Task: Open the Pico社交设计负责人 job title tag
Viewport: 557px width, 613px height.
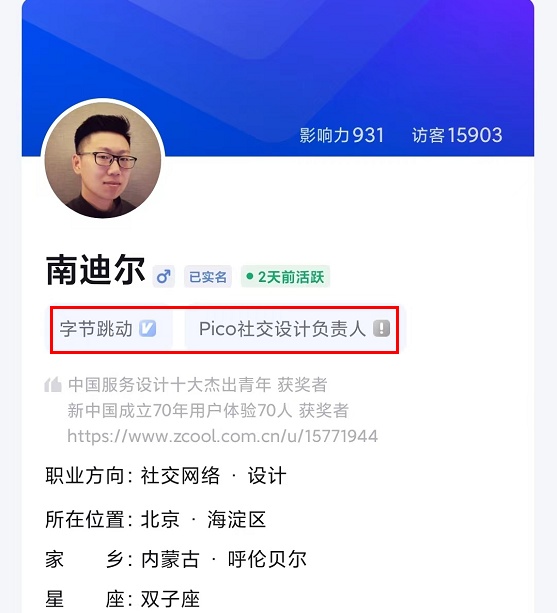Action: coord(292,328)
